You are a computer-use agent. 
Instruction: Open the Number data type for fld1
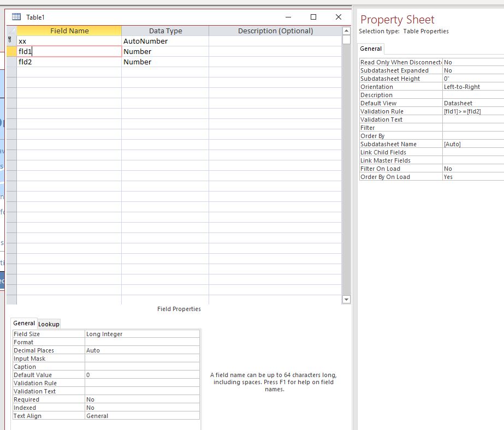click(x=165, y=51)
